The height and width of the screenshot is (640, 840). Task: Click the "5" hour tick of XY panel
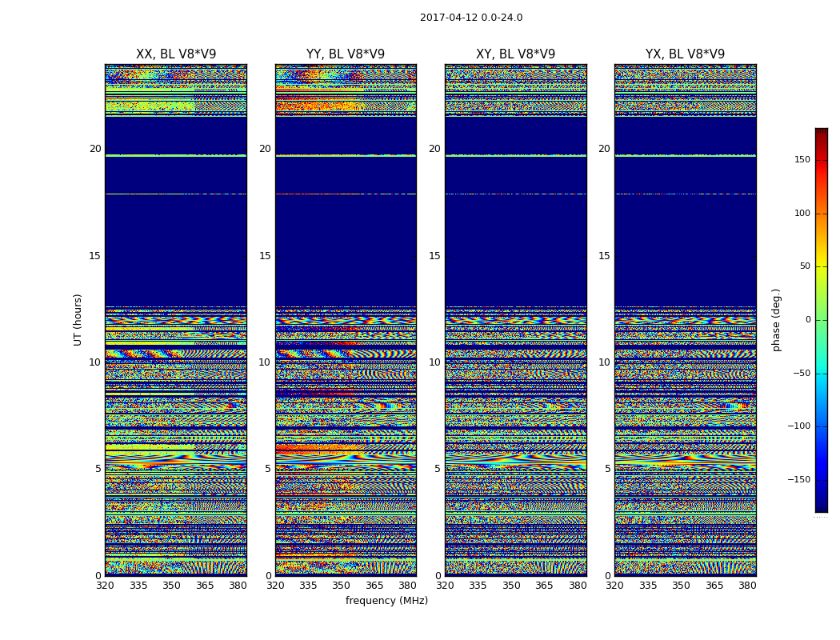pos(437,469)
